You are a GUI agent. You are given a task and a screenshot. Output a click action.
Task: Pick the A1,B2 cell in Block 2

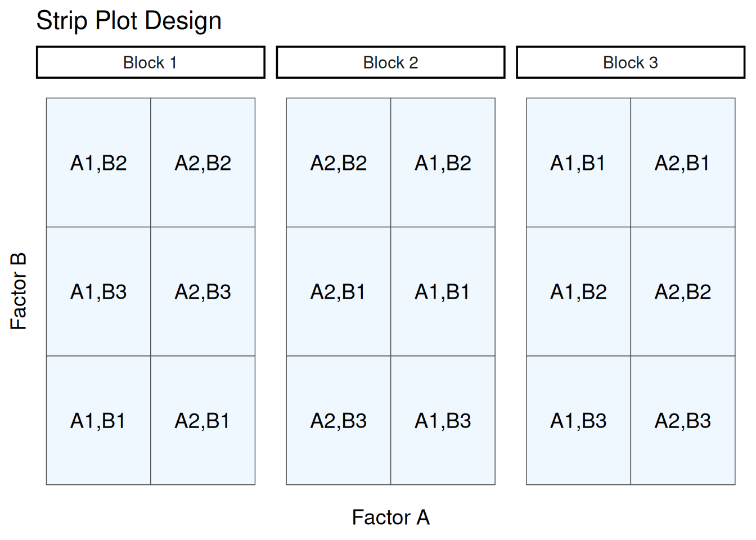click(443, 163)
